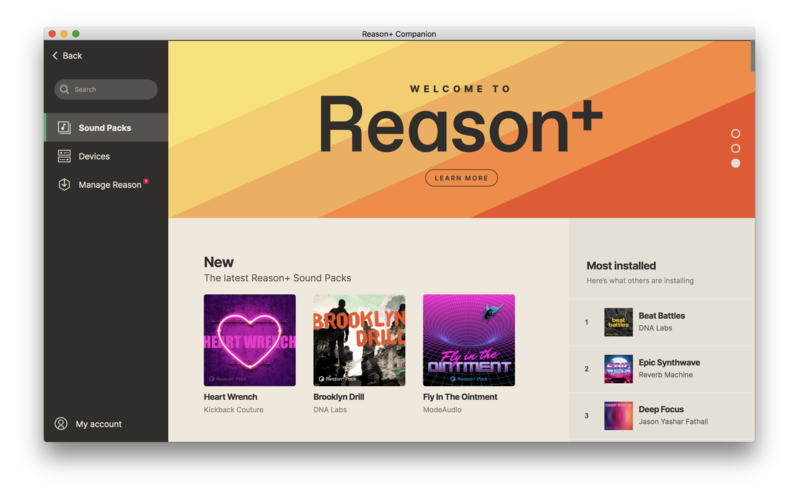800x494 pixels.
Task: Click the Manage Reason download icon
Action: tap(64, 185)
